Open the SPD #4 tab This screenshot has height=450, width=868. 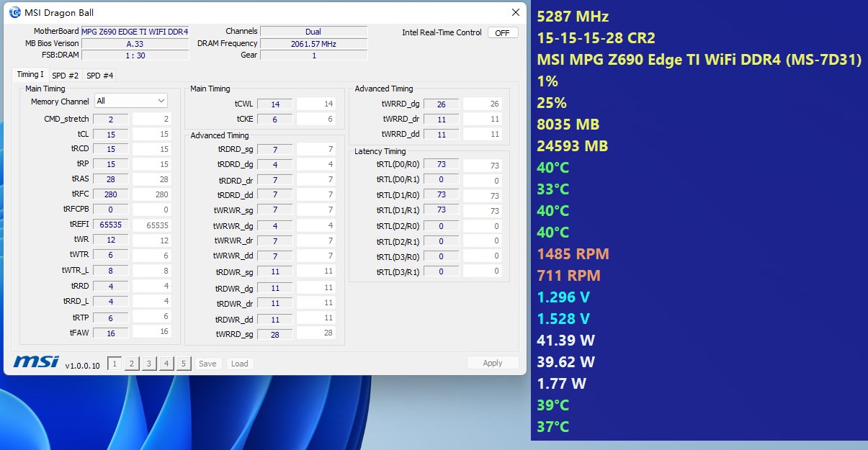coord(99,75)
